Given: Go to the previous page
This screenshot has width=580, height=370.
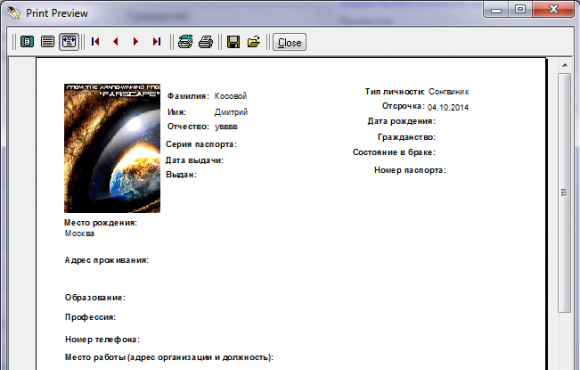Looking at the screenshot, I should [116, 41].
